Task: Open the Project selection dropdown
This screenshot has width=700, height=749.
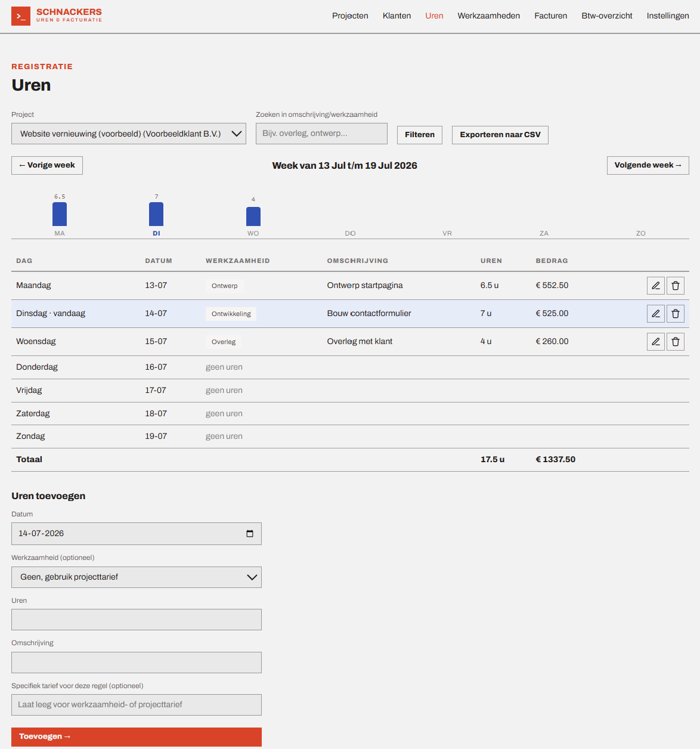Action: tap(129, 134)
